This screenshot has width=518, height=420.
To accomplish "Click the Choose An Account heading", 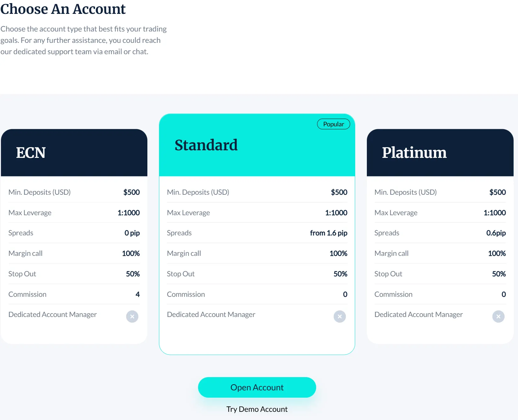I will pyautogui.click(x=63, y=9).
